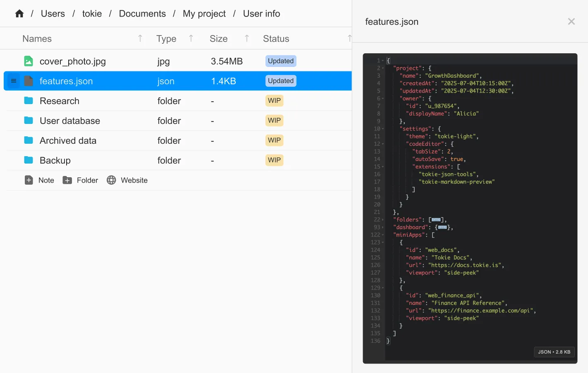Click the home icon in breadcrumb

pos(19,14)
